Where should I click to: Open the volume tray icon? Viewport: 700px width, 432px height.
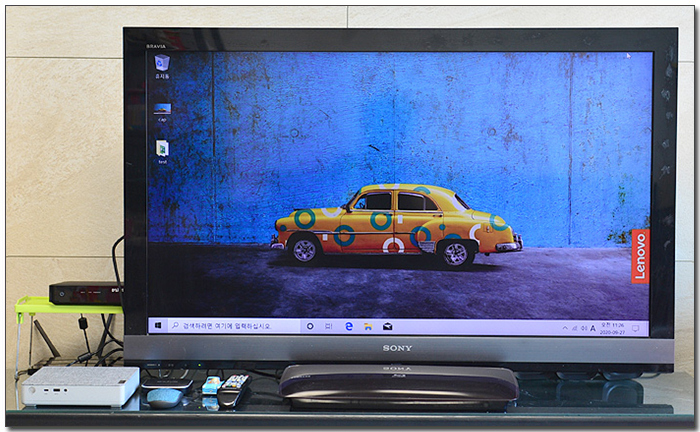[583, 328]
